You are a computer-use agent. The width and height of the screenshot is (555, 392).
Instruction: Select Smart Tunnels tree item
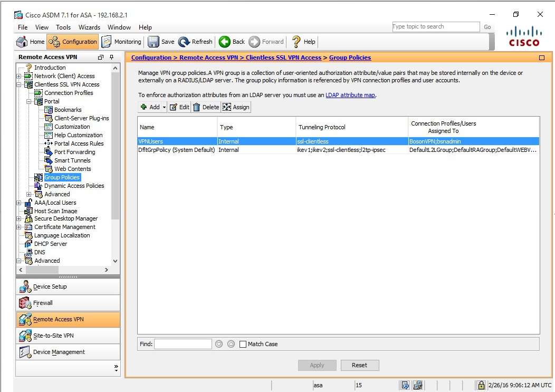click(x=73, y=160)
